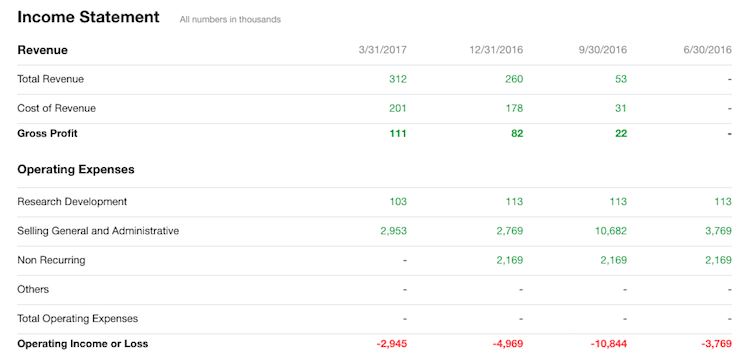Screen dimensions: 748x361
Task: Select the 3/31/2017 column header
Action: (383, 50)
